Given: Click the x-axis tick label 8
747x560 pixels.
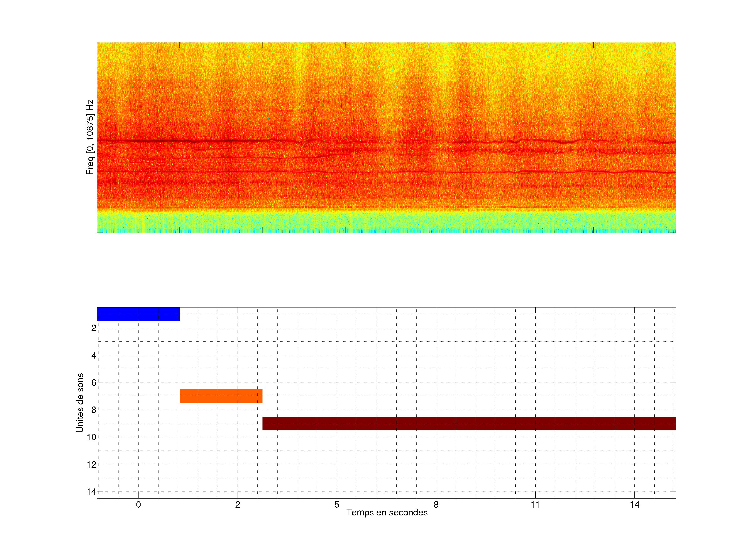Looking at the screenshot, I should (x=436, y=505).
